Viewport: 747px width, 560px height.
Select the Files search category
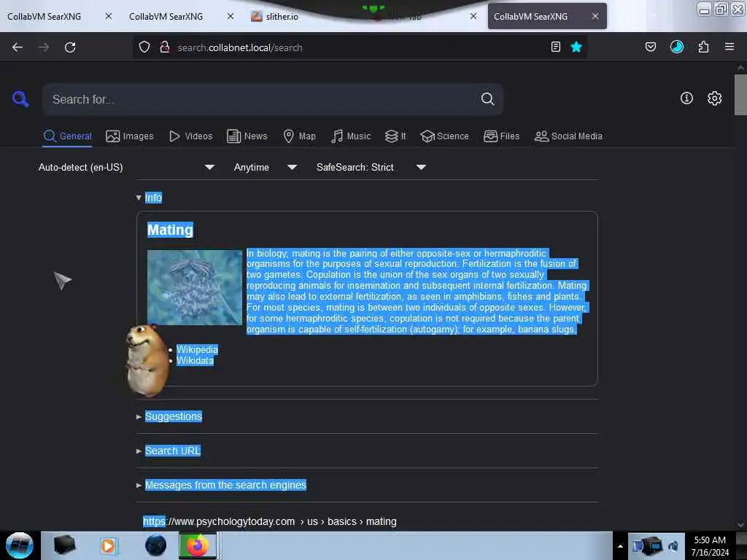point(501,136)
